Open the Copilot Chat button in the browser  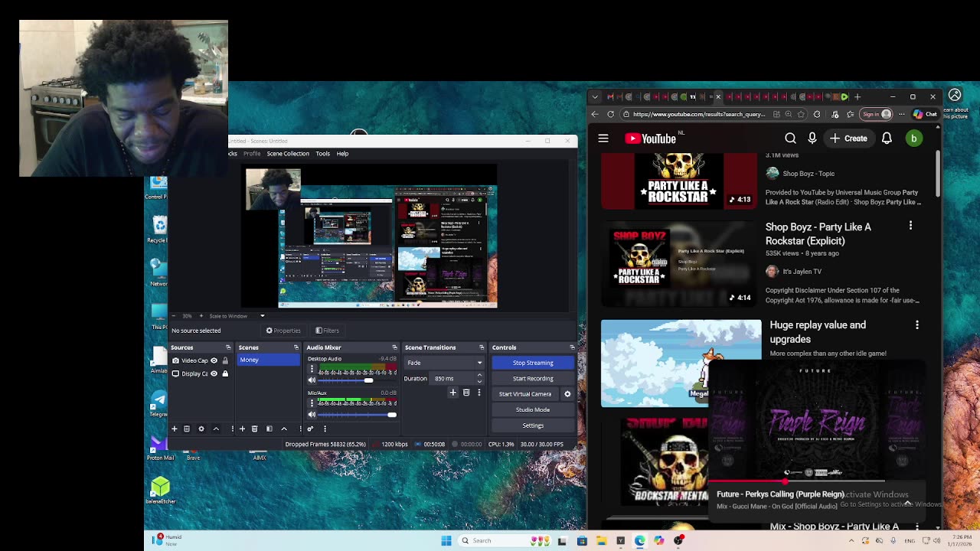(x=925, y=114)
